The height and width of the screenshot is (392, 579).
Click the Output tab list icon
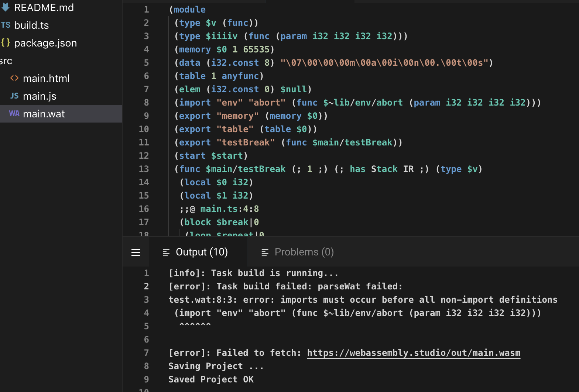(166, 252)
